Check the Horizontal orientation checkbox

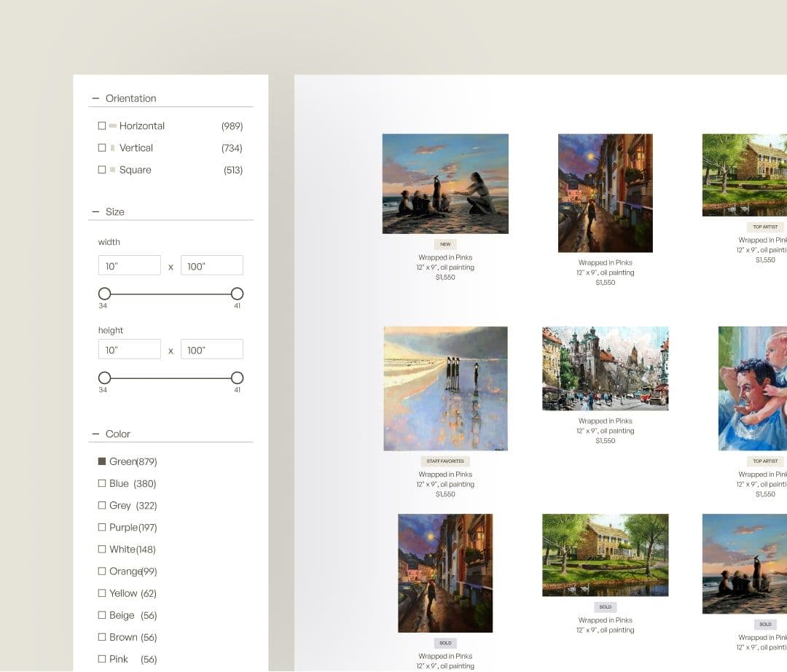(x=102, y=126)
